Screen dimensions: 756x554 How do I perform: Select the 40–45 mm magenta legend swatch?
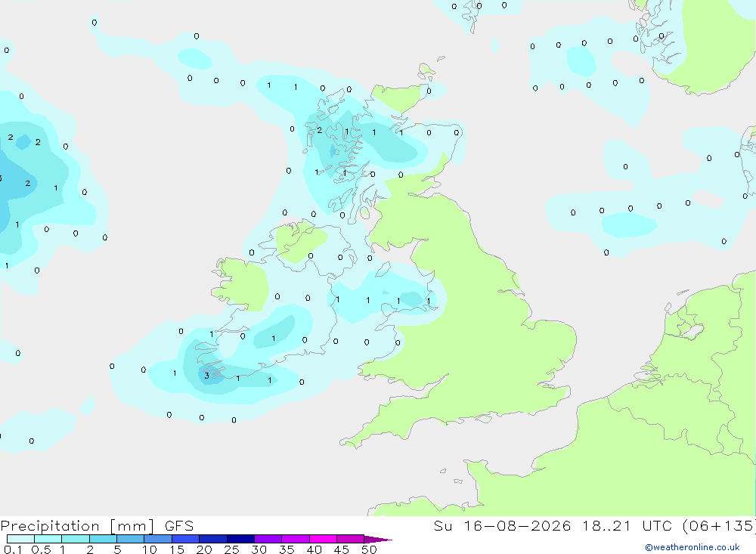(x=323, y=539)
